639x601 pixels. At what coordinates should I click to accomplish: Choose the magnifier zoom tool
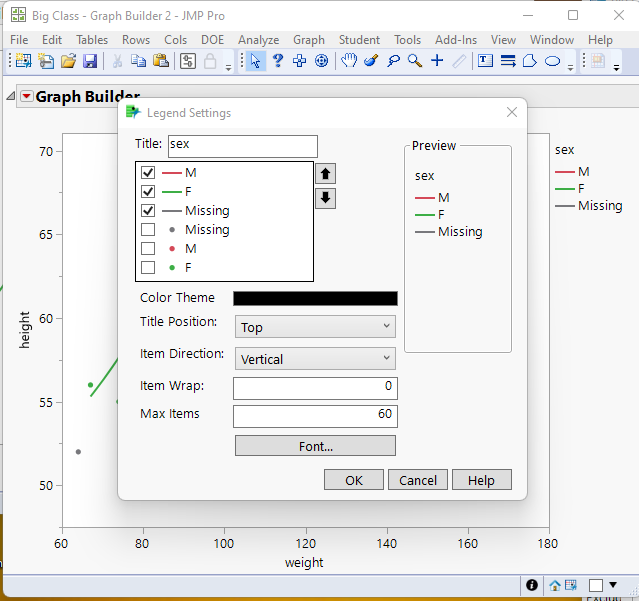coord(414,61)
